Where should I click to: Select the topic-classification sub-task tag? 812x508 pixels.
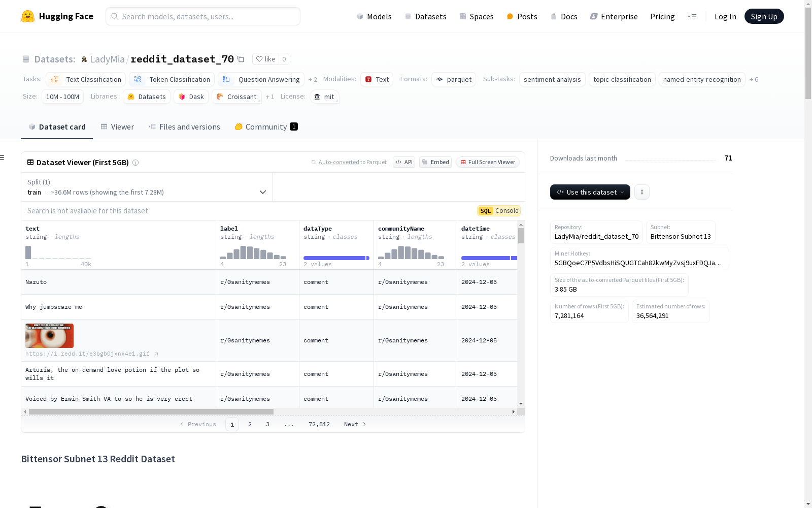click(622, 79)
